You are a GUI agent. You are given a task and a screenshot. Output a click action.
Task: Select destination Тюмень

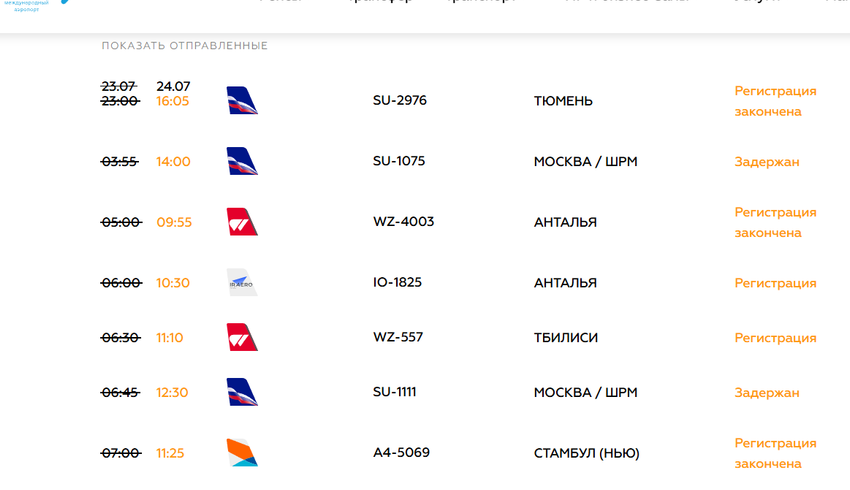[563, 101]
